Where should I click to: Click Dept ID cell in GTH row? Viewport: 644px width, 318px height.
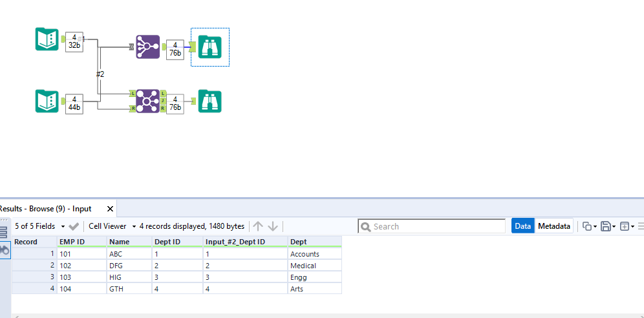pyautogui.click(x=177, y=288)
